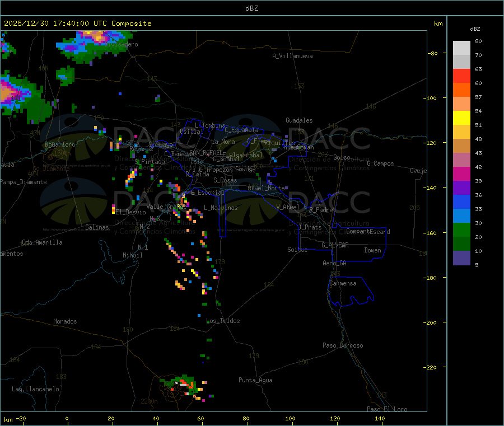The width and height of the screenshot is (504, 426).
Task: Click the Salinas map label
Action: [97, 227]
